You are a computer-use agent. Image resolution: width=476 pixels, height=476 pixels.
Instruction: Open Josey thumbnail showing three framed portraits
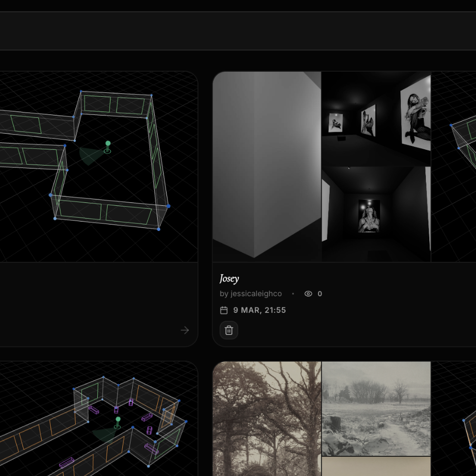[376, 119]
